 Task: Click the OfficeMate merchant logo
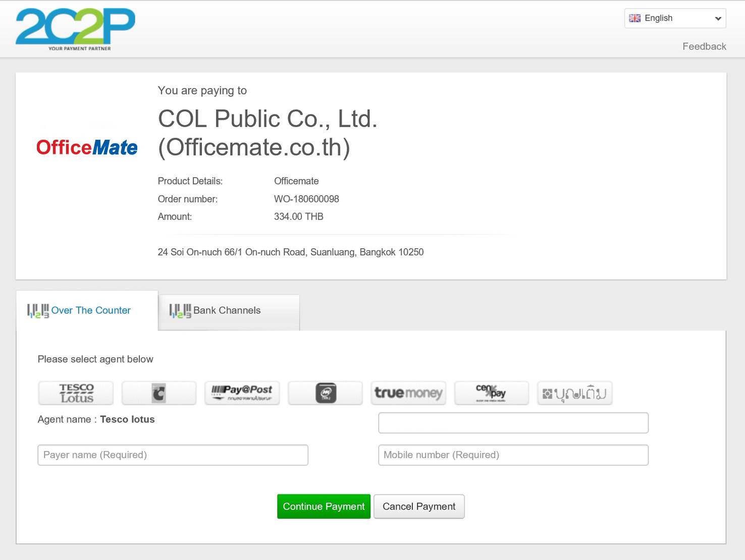[87, 147]
